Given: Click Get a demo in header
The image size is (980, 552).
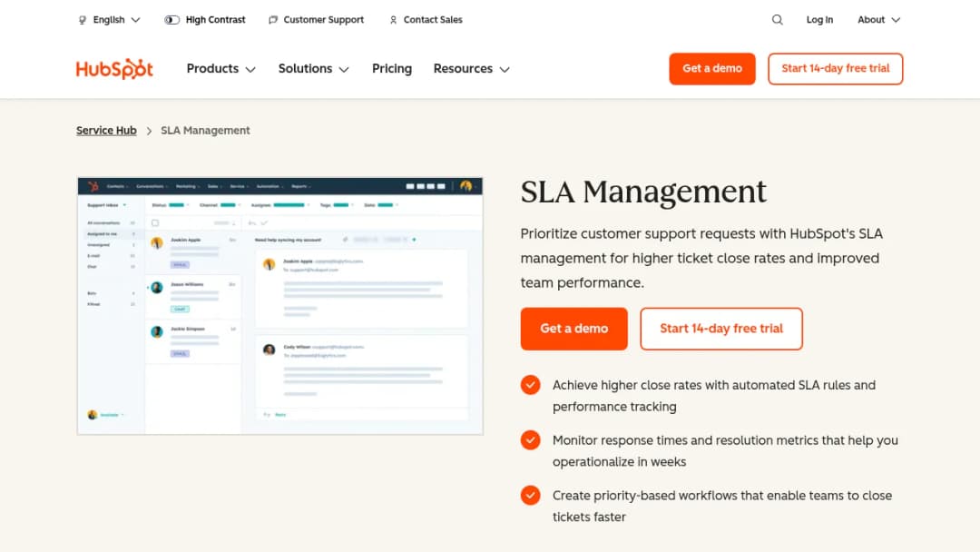Looking at the screenshot, I should click(x=712, y=69).
